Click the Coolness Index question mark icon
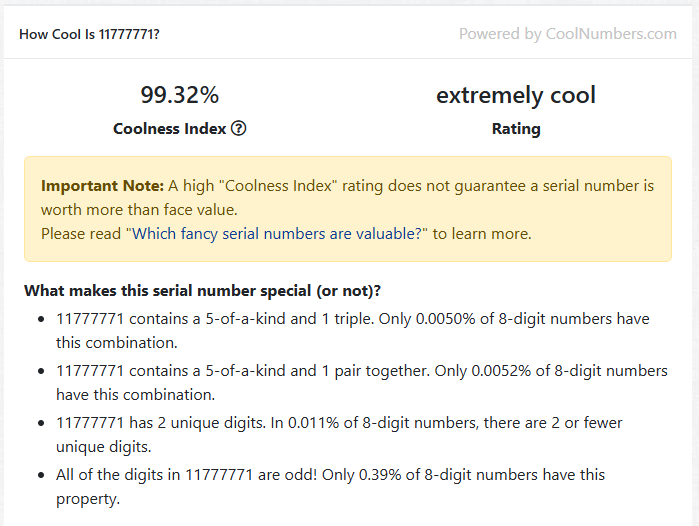Screen dimensions: 699x526 pyautogui.click(x=239, y=128)
